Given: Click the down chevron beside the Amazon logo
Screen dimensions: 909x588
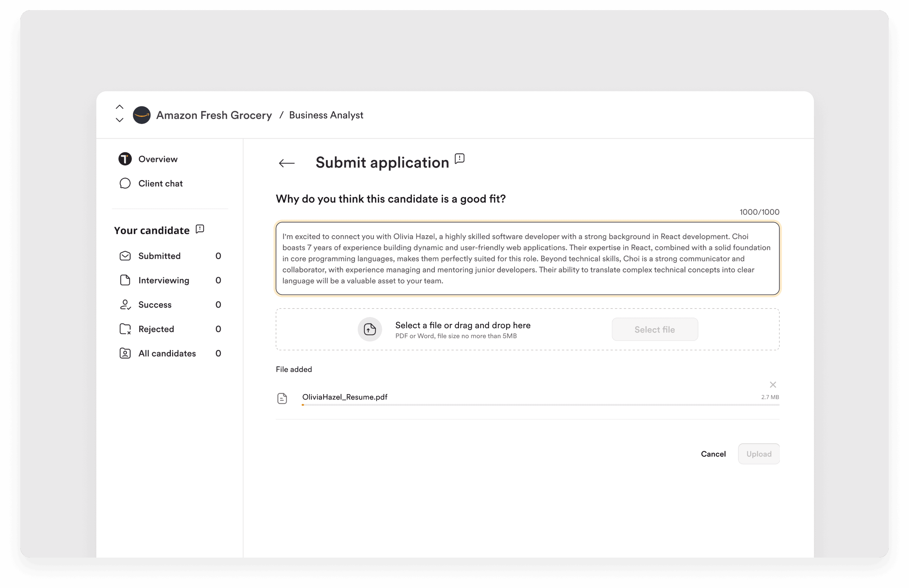Looking at the screenshot, I should tap(119, 120).
